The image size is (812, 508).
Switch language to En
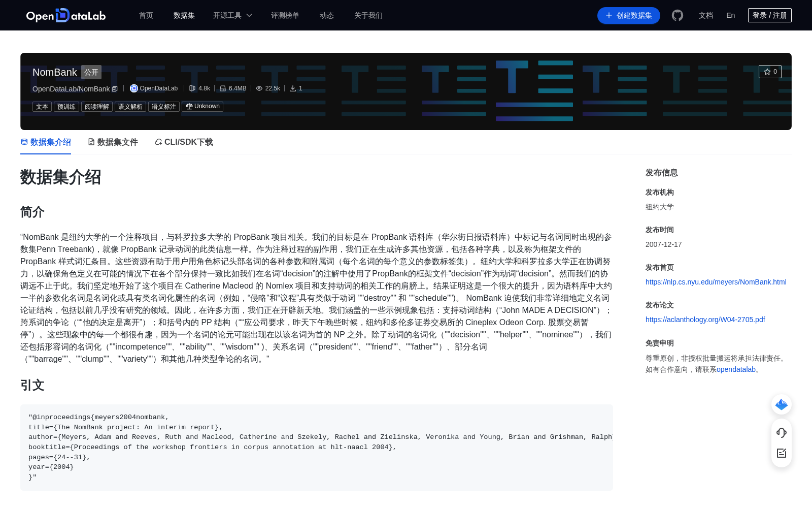coord(731,15)
